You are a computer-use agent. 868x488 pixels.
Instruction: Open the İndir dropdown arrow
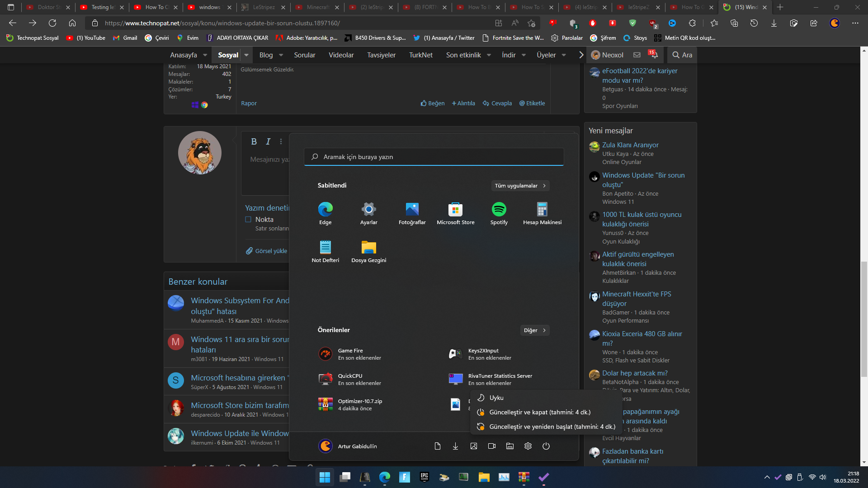(524, 55)
